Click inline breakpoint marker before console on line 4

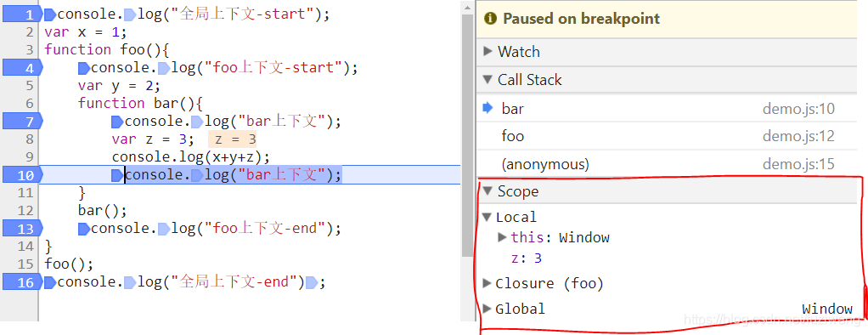click(84, 68)
